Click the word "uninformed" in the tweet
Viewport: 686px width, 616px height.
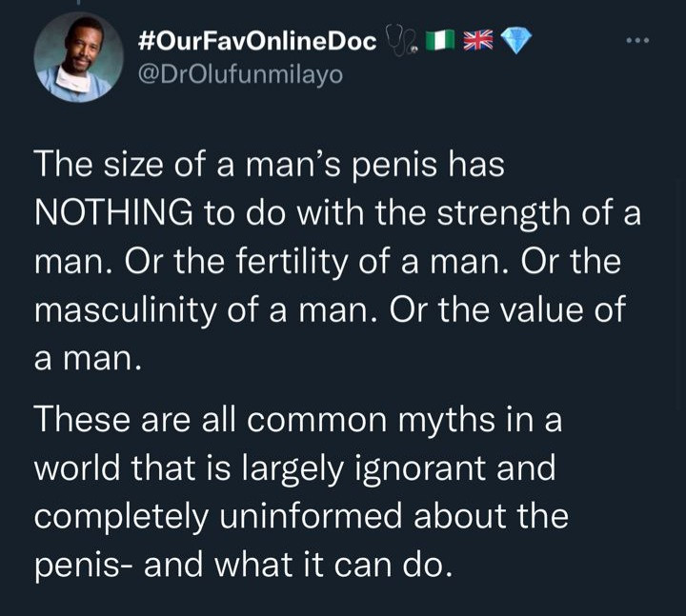(x=311, y=516)
